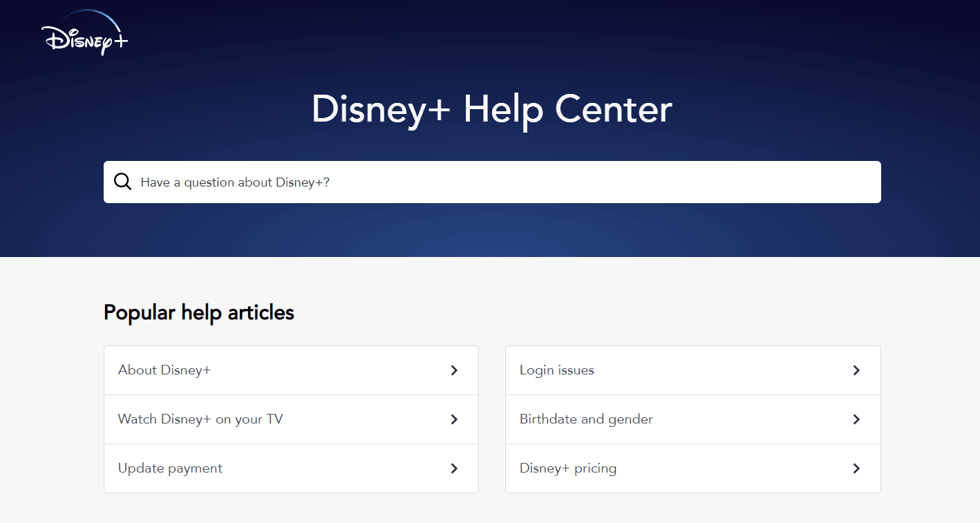Click the magnifying glass search icon
The image size is (980, 523).
pyautogui.click(x=122, y=182)
